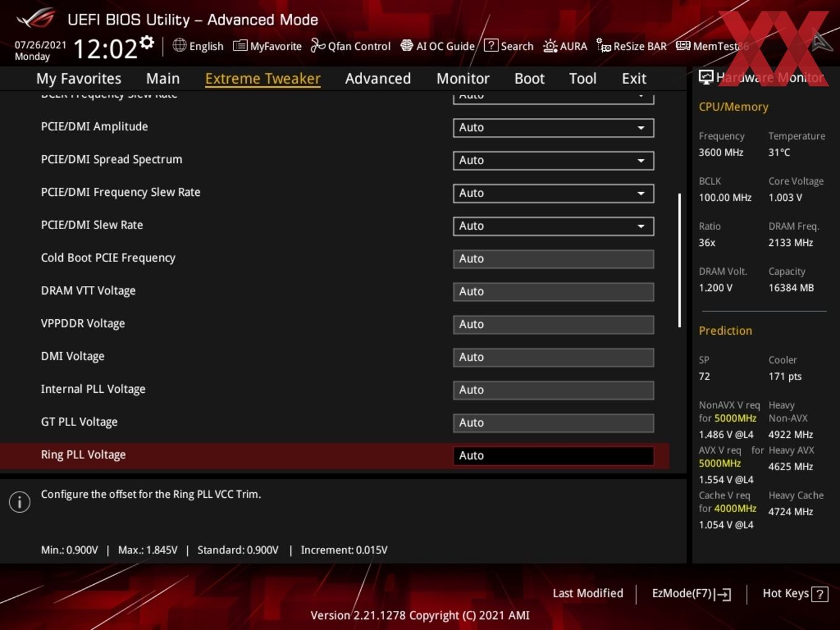Switch to the Boot tab
Image resolution: width=840 pixels, height=630 pixels.
529,78
